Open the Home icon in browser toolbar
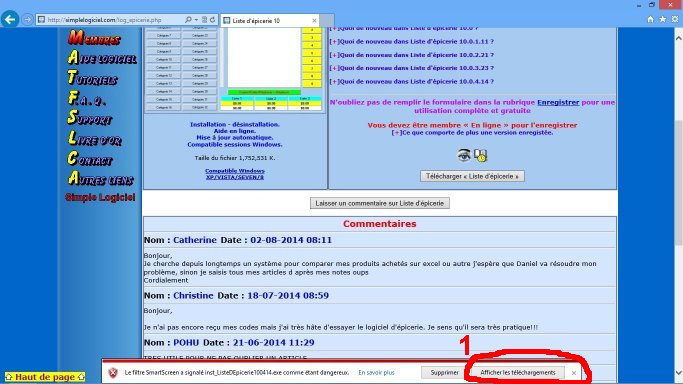 click(650, 19)
